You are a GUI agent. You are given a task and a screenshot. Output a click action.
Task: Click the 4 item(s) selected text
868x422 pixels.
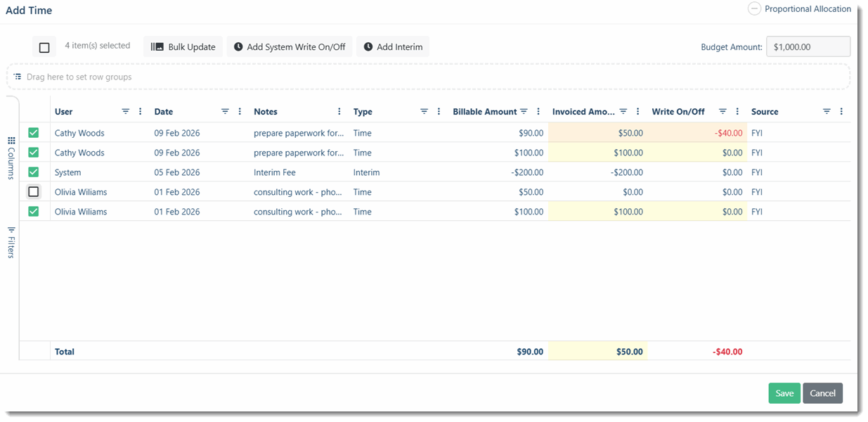98,46
